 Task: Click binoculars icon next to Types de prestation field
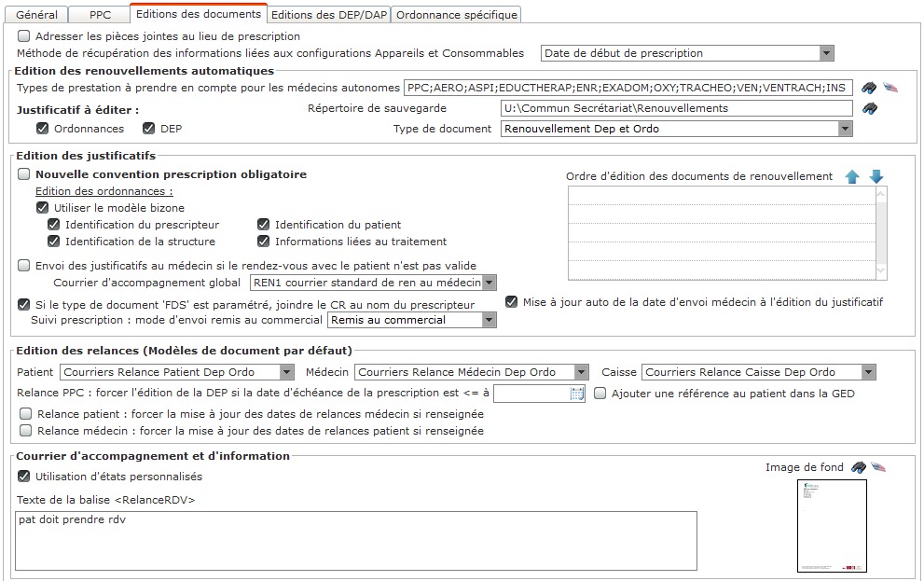click(869, 89)
